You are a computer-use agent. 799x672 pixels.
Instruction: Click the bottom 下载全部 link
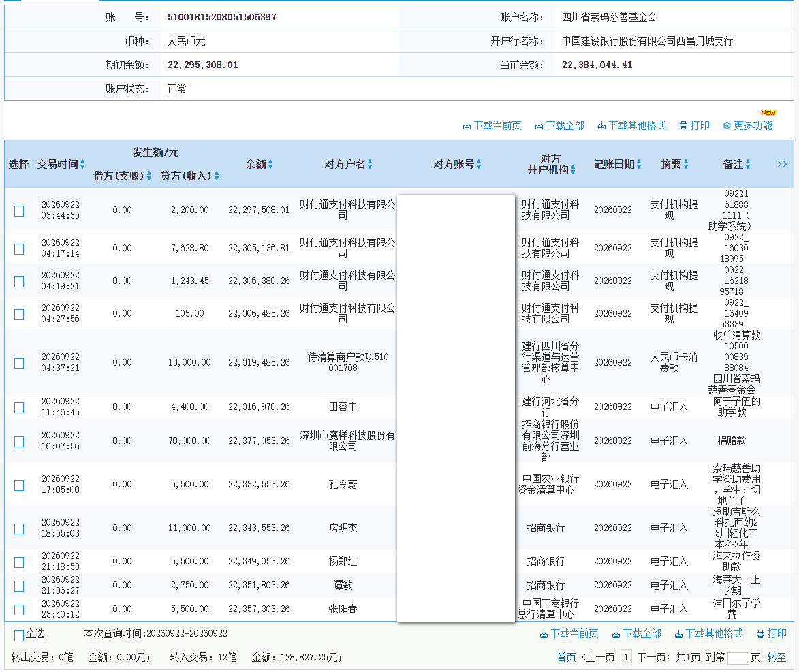tap(636, 633)
